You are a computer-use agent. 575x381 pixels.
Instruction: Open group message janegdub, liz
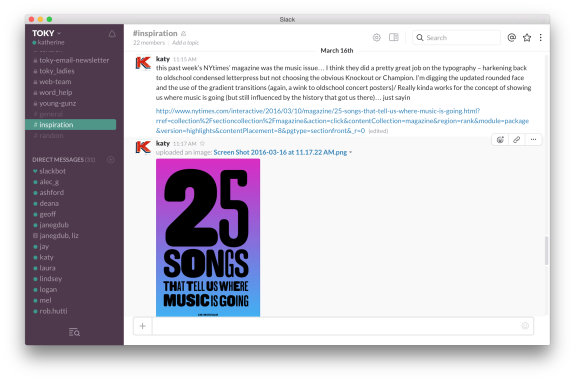59,235
